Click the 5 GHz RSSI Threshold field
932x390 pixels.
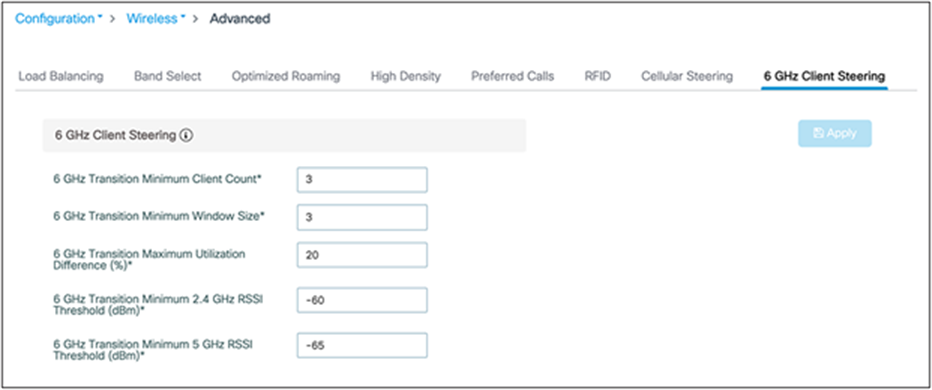(362, 345)
